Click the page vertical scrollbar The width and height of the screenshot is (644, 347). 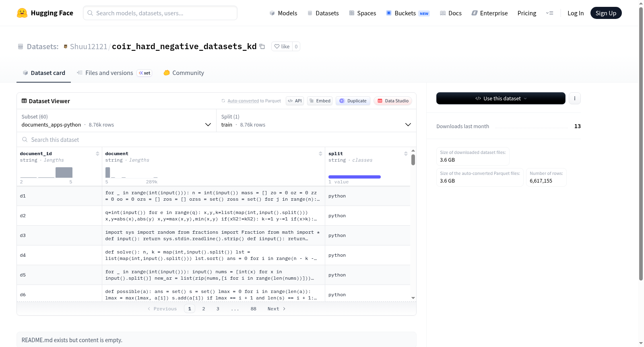tap(641, 143)
